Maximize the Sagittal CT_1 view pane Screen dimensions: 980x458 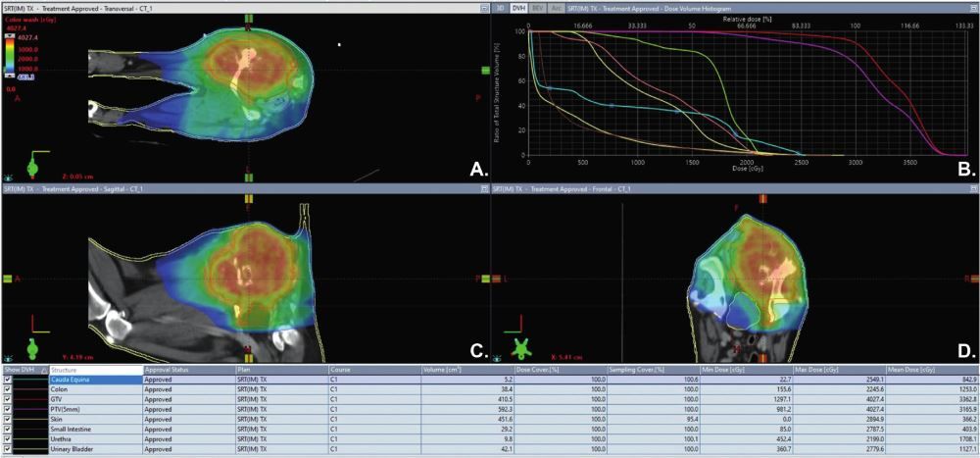484,188
